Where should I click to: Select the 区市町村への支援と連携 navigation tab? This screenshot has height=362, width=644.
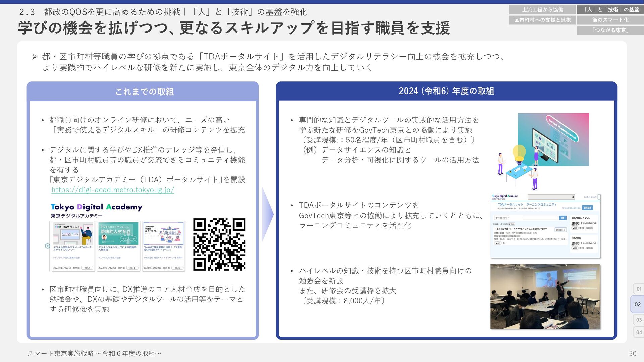[x=542, y=20]
